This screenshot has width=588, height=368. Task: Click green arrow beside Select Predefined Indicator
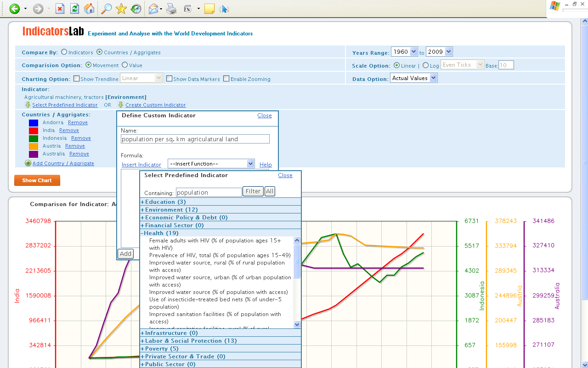point(28,105)
